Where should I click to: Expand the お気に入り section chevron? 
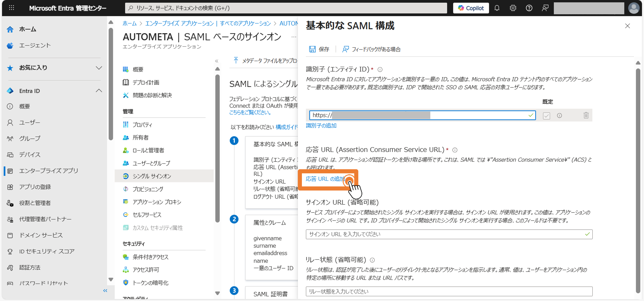(99, 68)
